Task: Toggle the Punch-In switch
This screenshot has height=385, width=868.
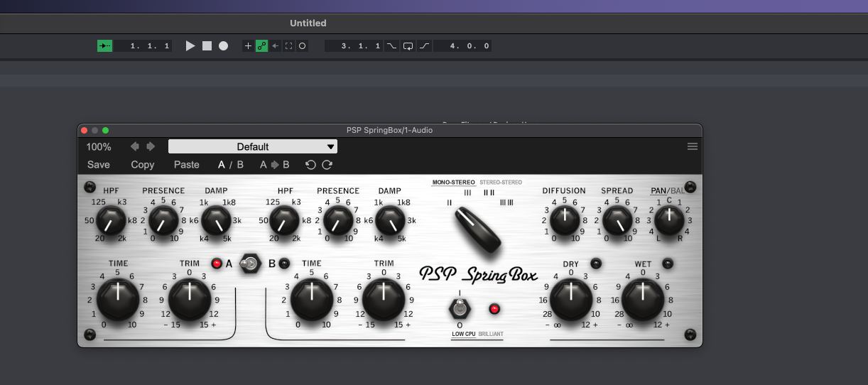Action: 392,45
